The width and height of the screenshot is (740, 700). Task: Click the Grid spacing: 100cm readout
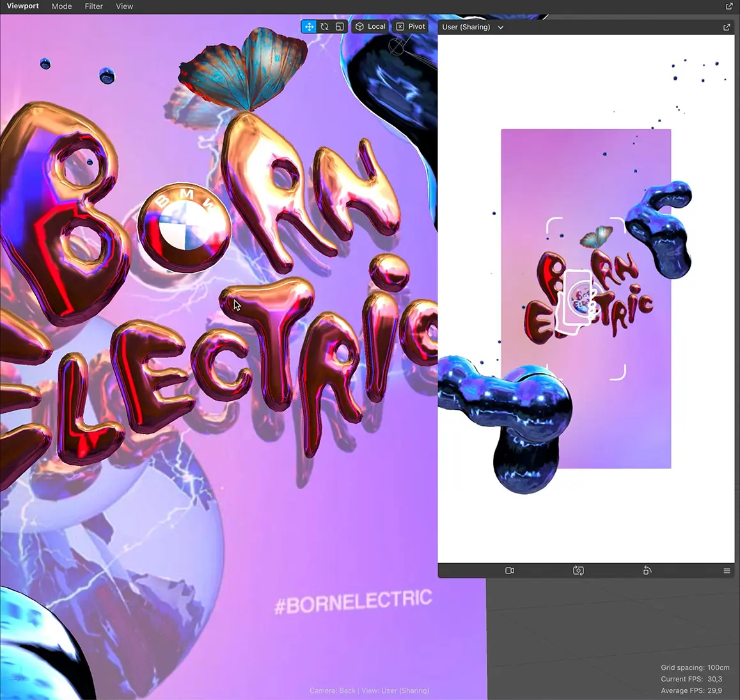click(695, 667)
